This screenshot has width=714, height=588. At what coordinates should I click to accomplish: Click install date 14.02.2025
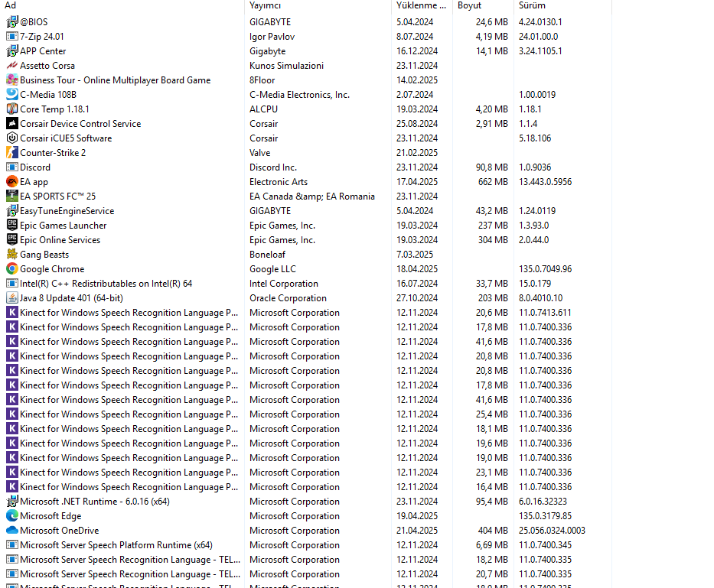click(x=417, y=80)
